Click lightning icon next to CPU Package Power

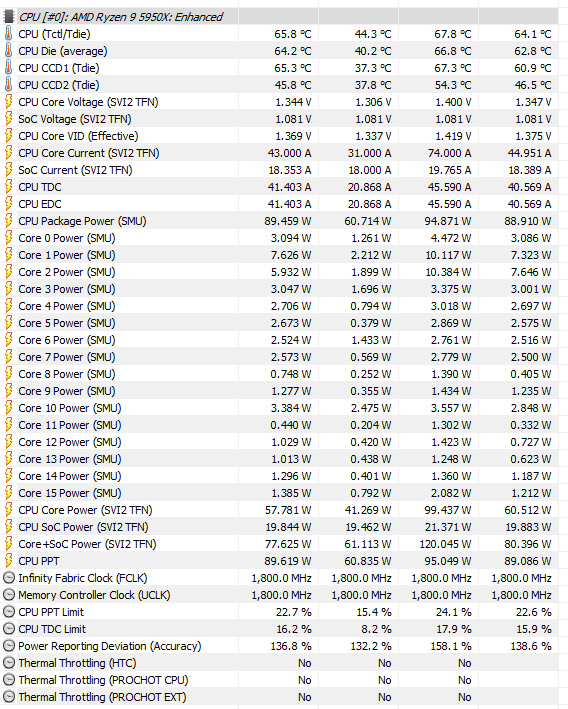(8, 221)
